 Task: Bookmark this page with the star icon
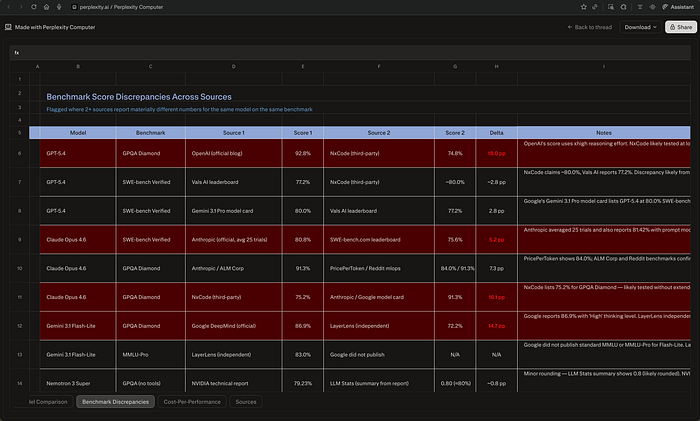coord(583,7)
